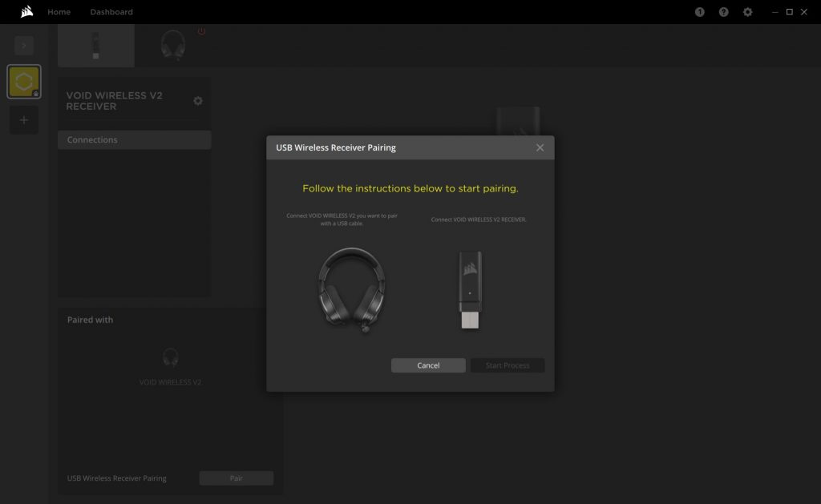Image resolution: width=821 pixels, height=504 pixels.
Task: Select the USB receiver device tab
Action: coord(96,46)
